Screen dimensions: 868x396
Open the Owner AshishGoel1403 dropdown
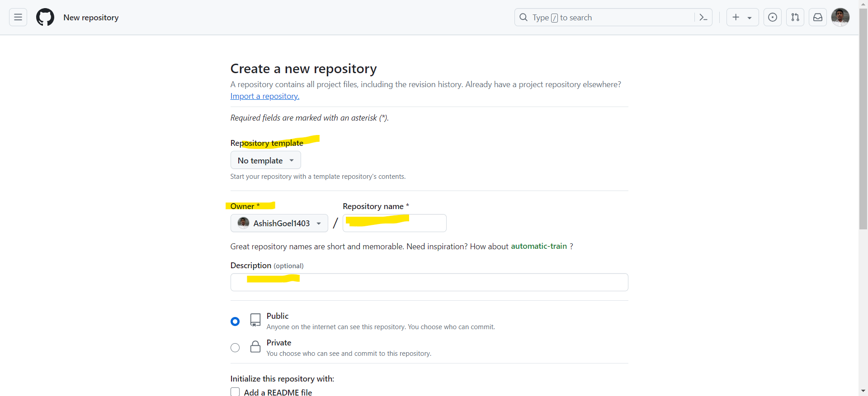tap(279, 223)
